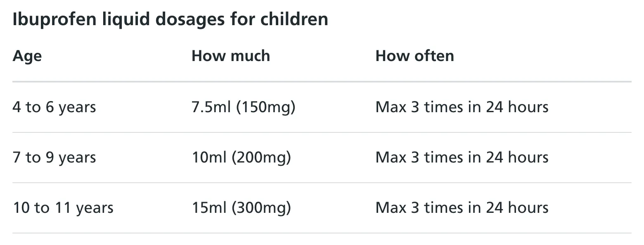644x245 pixels.
Task: Select the '7 to 9 years' cell
Action: tap(54, 158)
